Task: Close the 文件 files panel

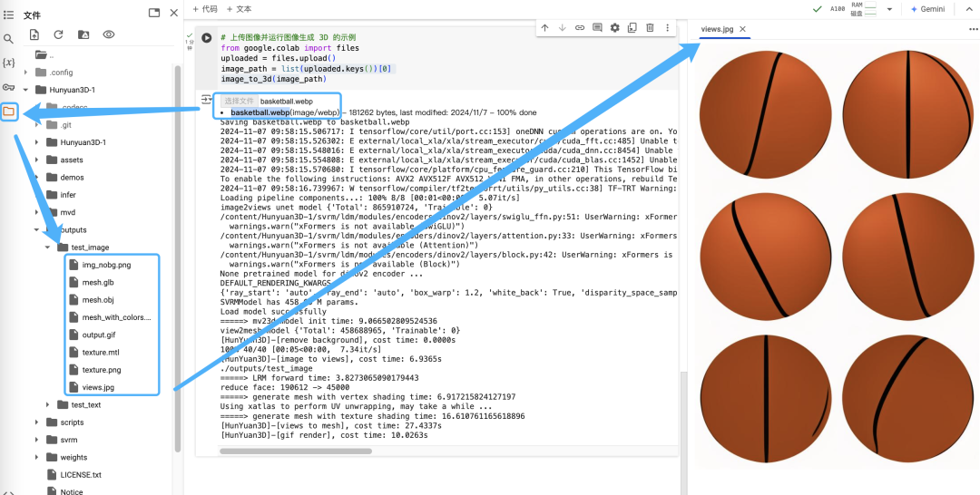Action: [x=173, y=13]
